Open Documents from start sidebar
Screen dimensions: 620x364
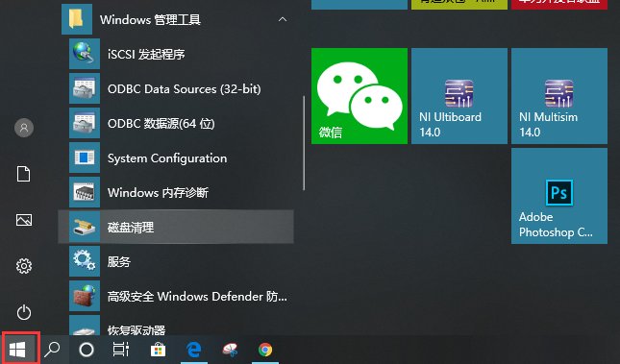[24, 174]
